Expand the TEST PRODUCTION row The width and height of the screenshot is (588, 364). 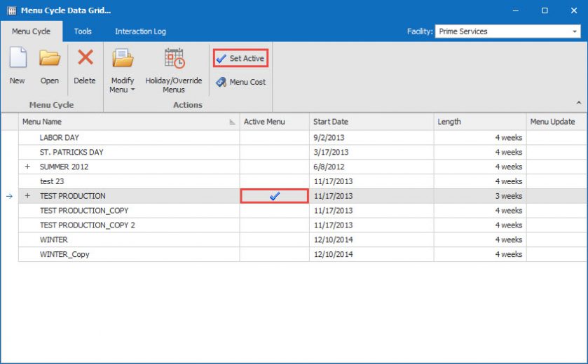[28, 196]
